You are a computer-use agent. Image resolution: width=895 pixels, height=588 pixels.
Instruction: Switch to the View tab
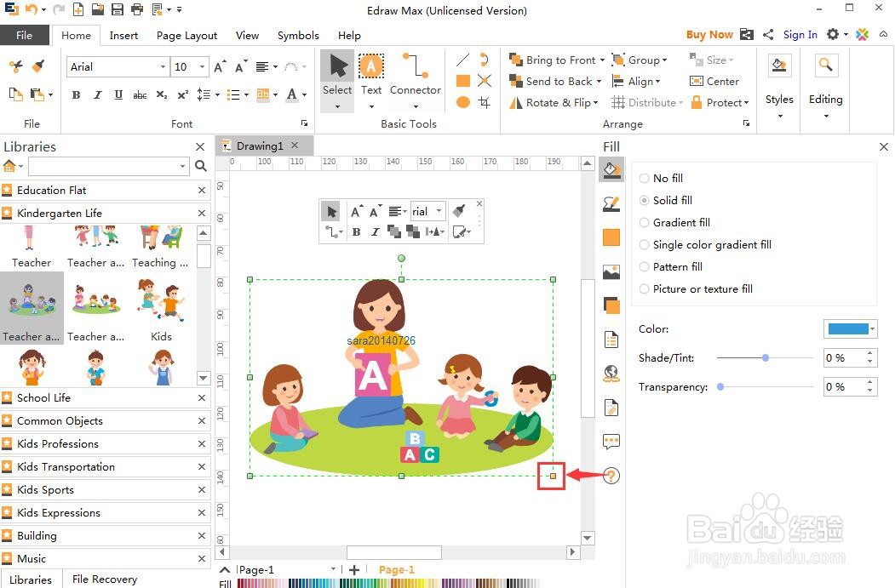[x=247, y=36]
